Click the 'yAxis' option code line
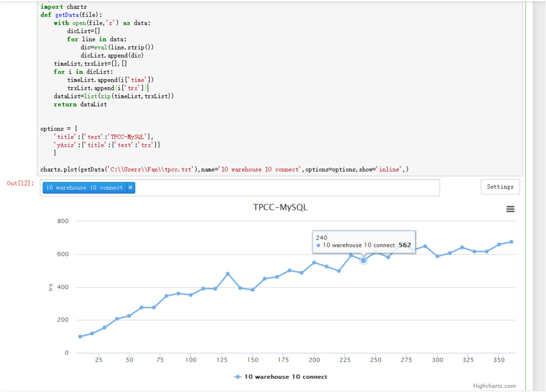 (107, 145)
